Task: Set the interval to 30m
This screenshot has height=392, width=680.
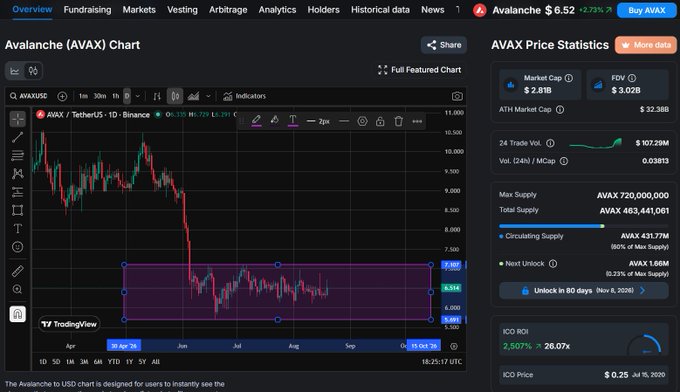Action: (100, 96)
